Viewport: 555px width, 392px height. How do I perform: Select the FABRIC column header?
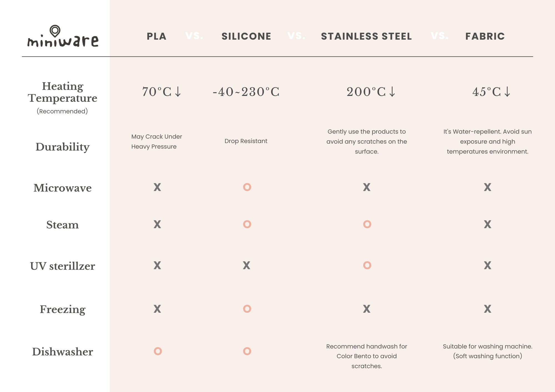pos(485,36)
